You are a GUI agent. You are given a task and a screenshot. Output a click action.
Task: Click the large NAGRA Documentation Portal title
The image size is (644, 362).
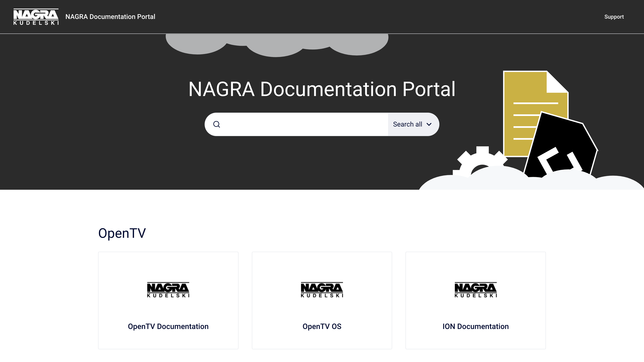coord(322,89)
